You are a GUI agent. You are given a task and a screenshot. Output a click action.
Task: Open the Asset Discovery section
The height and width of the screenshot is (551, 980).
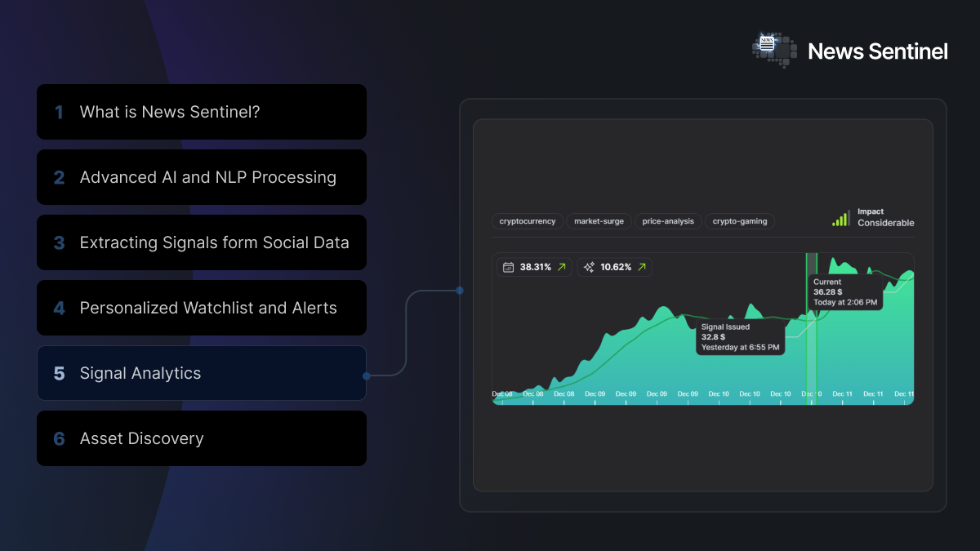[202, 438]
